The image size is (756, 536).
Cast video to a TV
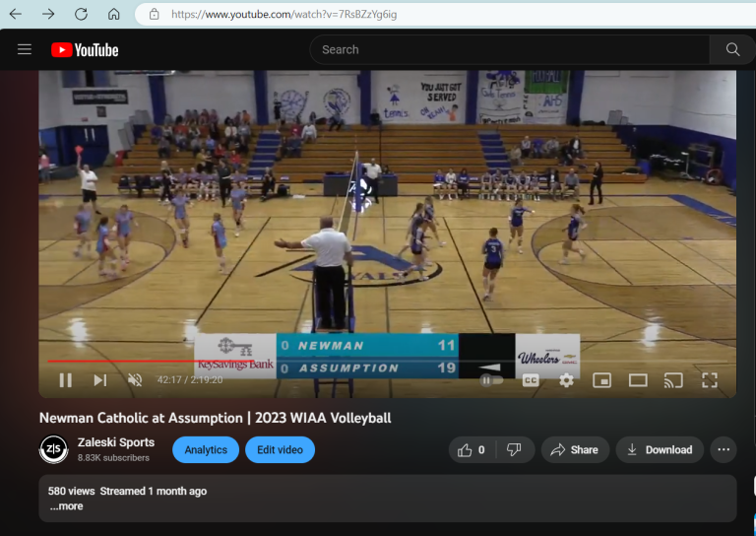point(673,380)
